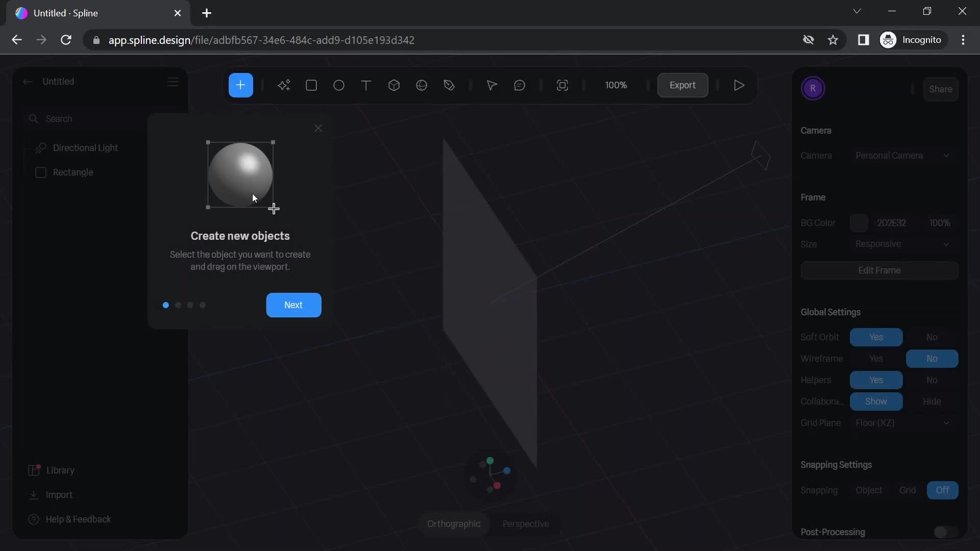Click Edit Frame button
The width and height of the screenshot is (980, 551).
click(878, 270)
